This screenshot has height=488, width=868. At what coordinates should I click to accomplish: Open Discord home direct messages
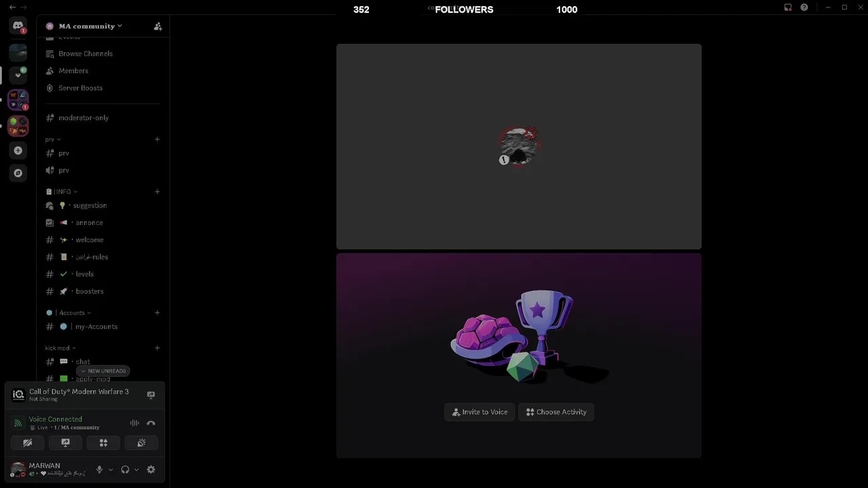18,26
